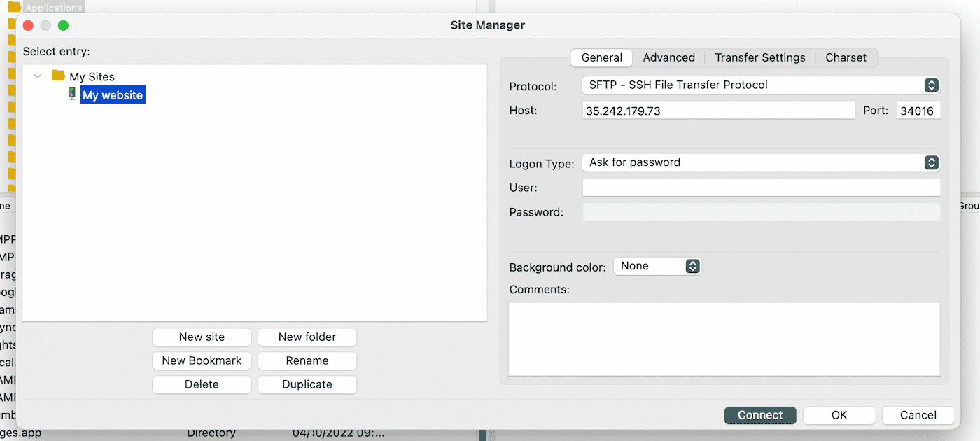Image resolution: width=980 pixels, height=441 pixels.
Task: Click inside the Comments text area
Action: [724, 339]
